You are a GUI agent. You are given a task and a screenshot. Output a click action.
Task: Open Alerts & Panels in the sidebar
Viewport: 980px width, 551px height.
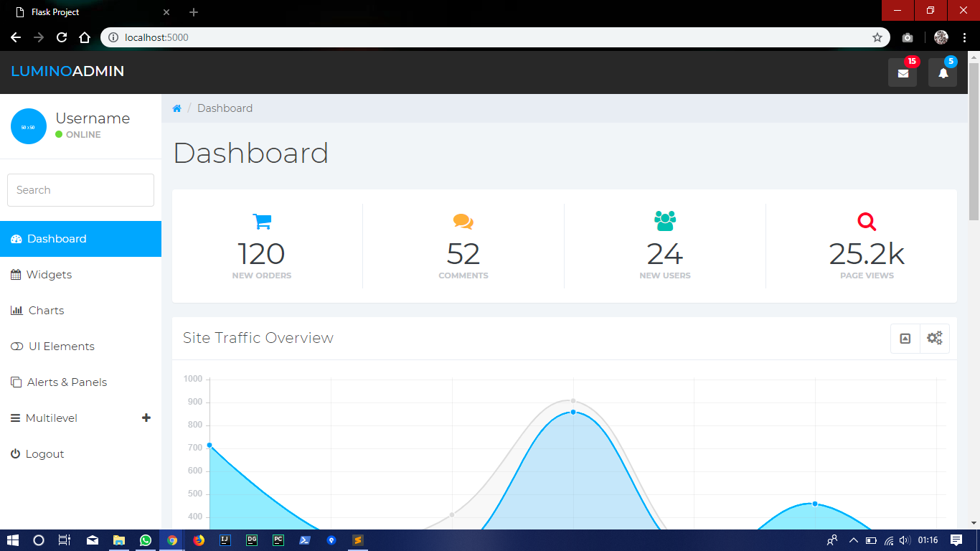80,382
